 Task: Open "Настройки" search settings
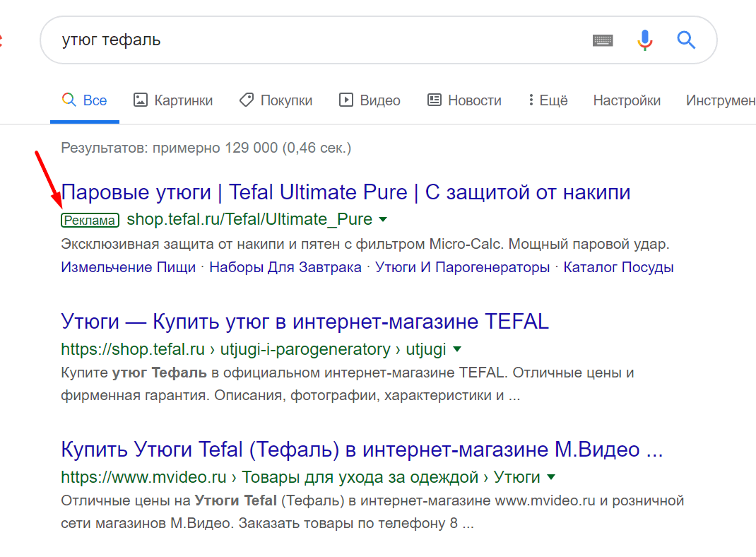click(x=627, y=100)
